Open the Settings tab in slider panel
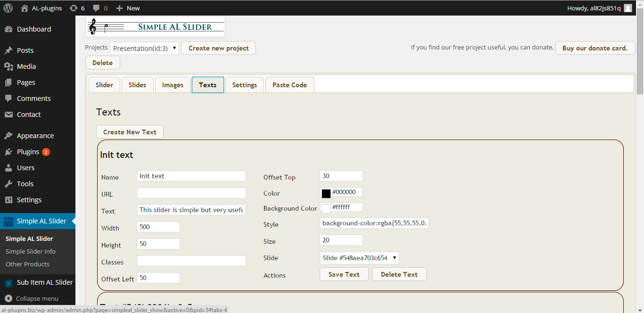The image size is (644, 313). tap(244, 85)
